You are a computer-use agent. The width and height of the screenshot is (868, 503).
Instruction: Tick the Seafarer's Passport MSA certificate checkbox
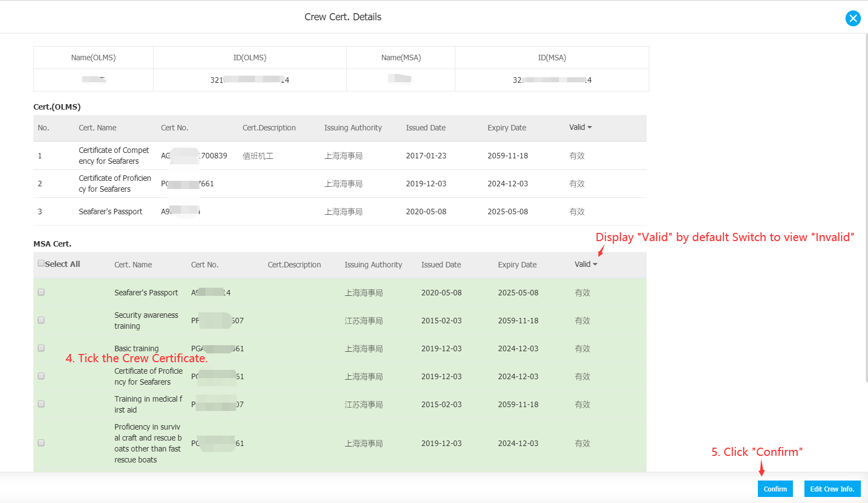tap(41, 293)
